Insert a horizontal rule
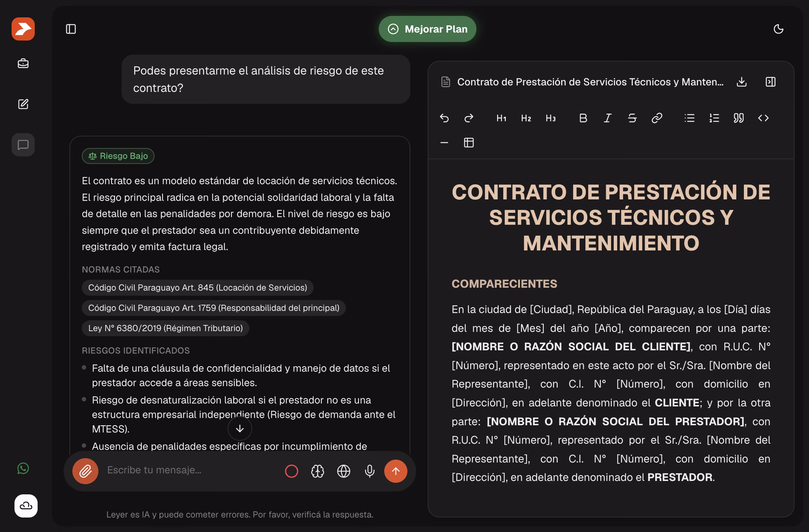Screen dimensions: 809x532 pyautogui.click(x=444, y=143)
